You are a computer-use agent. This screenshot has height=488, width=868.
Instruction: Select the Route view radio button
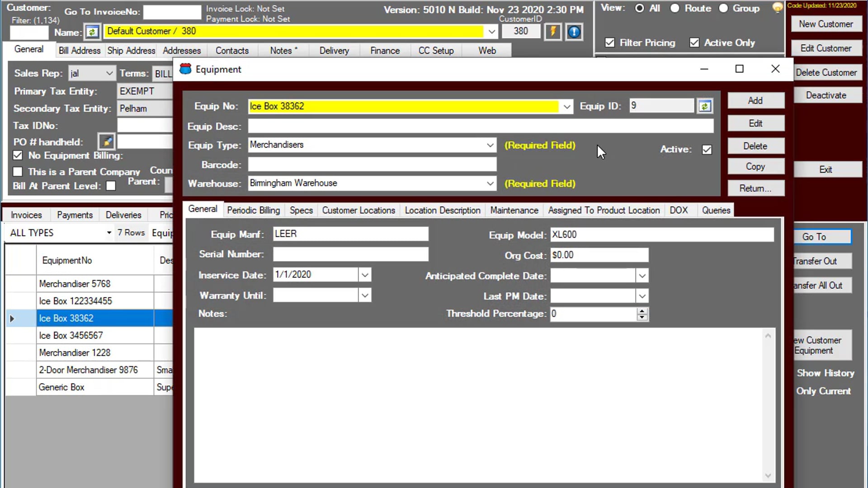(675, 8)
